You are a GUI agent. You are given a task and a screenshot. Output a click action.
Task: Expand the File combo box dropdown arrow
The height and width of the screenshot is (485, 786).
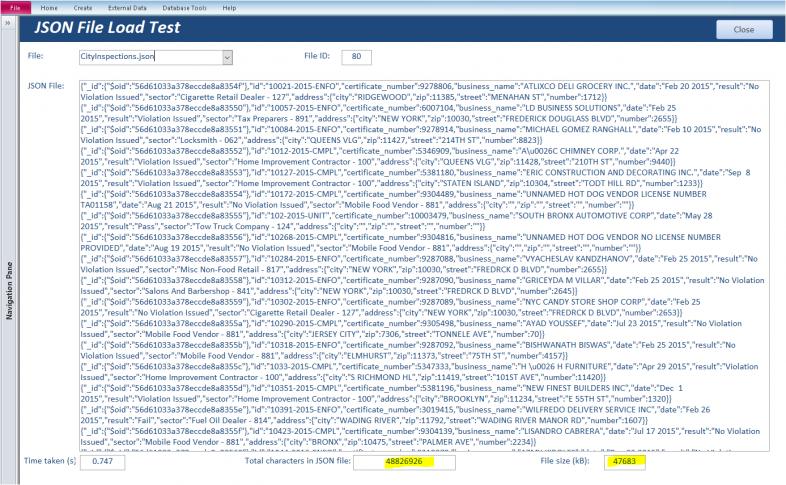228,57
